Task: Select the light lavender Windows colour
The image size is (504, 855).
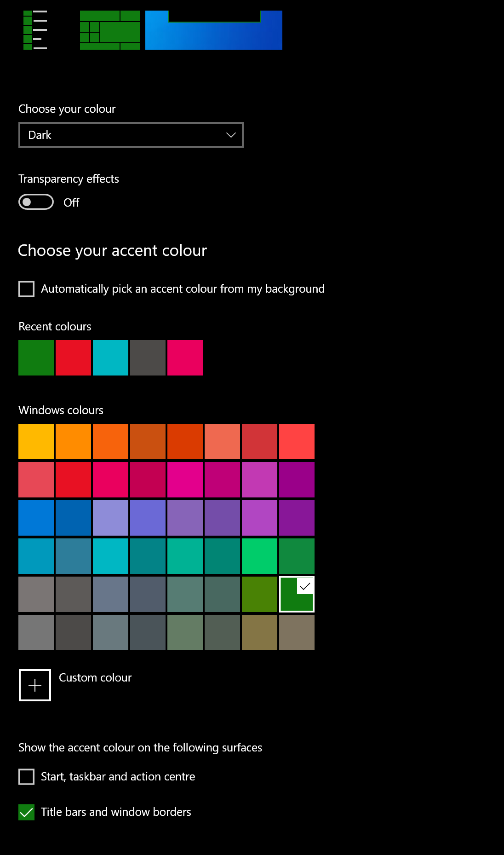Action: pos(111,518)
